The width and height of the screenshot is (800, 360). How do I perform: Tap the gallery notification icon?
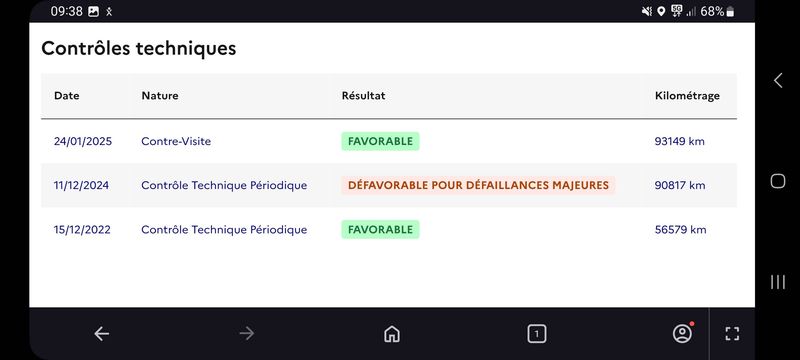(x=93, y=12)
